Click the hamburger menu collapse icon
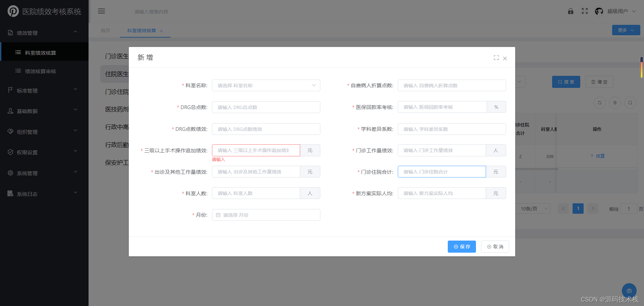This screenshot has height=306, width=644. pyautogui.click(x=101, y=11)
